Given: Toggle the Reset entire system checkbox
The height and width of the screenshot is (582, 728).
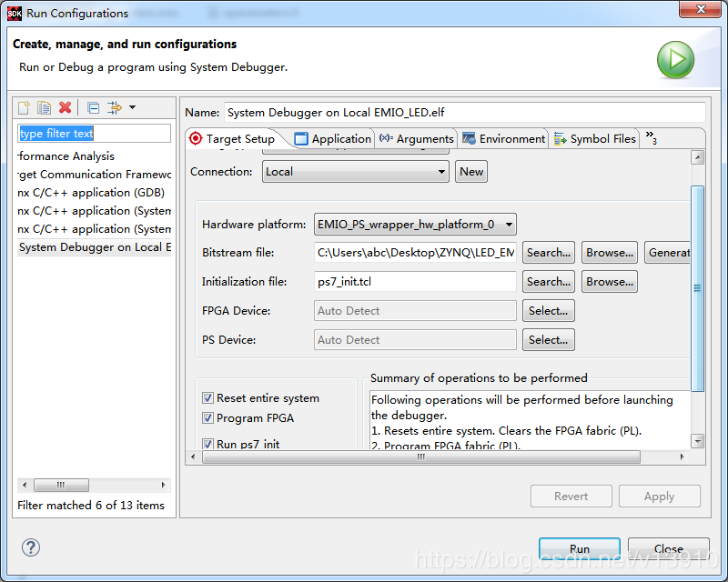Looking at the screenshot, I should 208,398.
